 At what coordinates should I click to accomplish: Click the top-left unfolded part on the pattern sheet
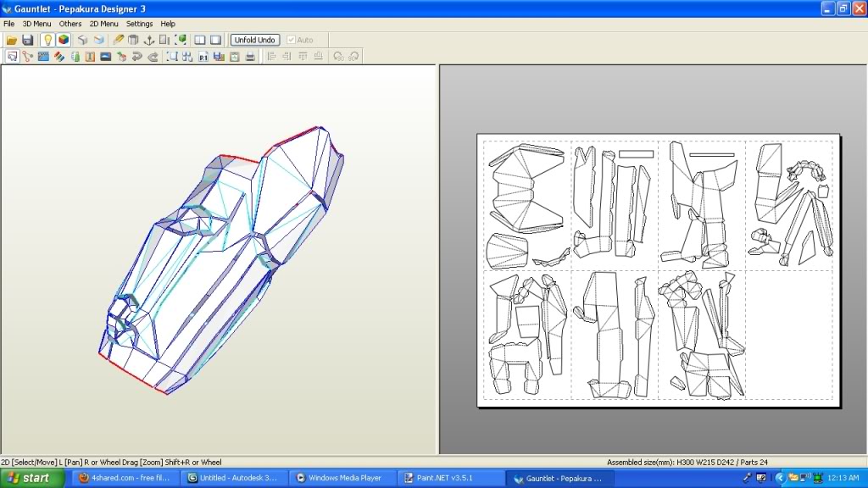tap(526, 188)
